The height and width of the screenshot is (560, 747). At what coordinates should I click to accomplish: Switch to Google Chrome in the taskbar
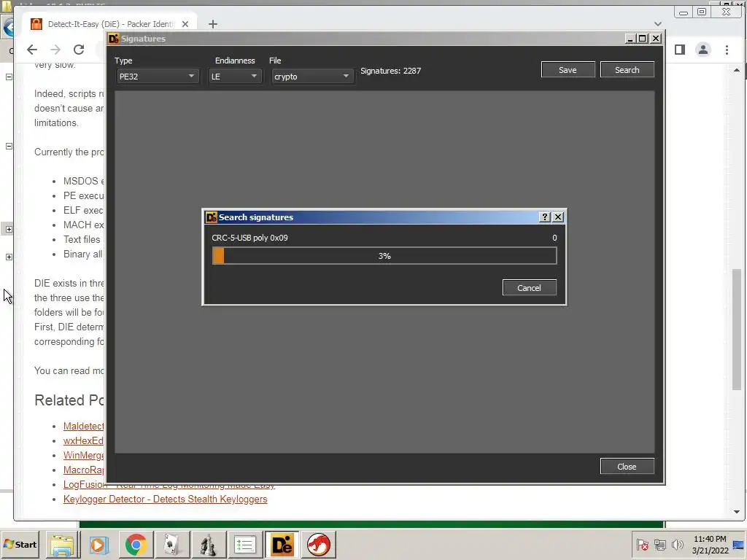[136, 545]
